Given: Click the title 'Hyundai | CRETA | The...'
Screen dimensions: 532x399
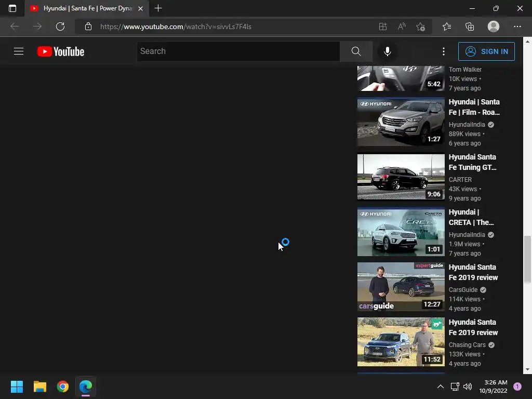Looking at the screenshot, I should pyautogui.click(x=471, y=217).
